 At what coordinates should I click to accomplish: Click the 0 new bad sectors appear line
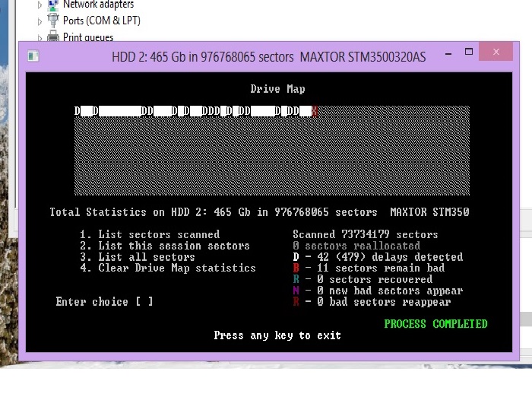(378, 291)
